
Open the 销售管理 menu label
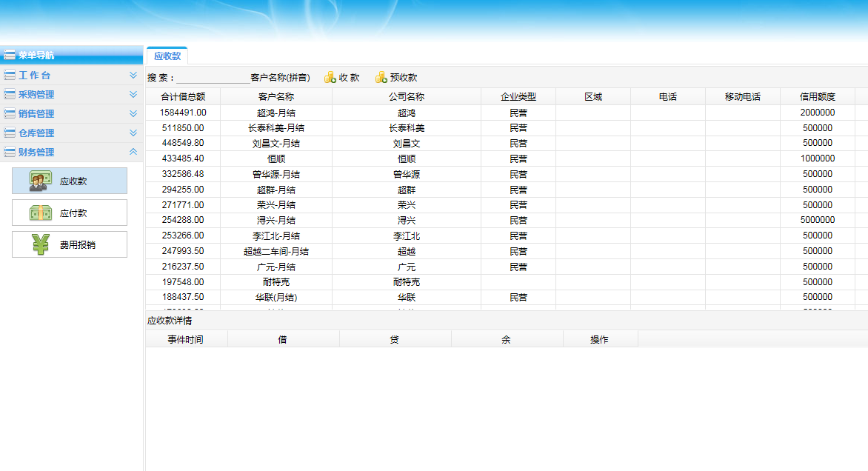pos(36,114)
